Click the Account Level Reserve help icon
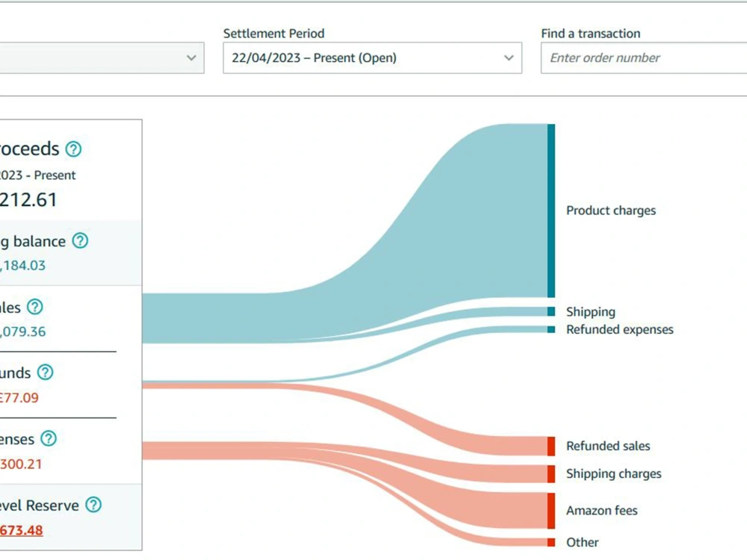 (x=93, y=505)
